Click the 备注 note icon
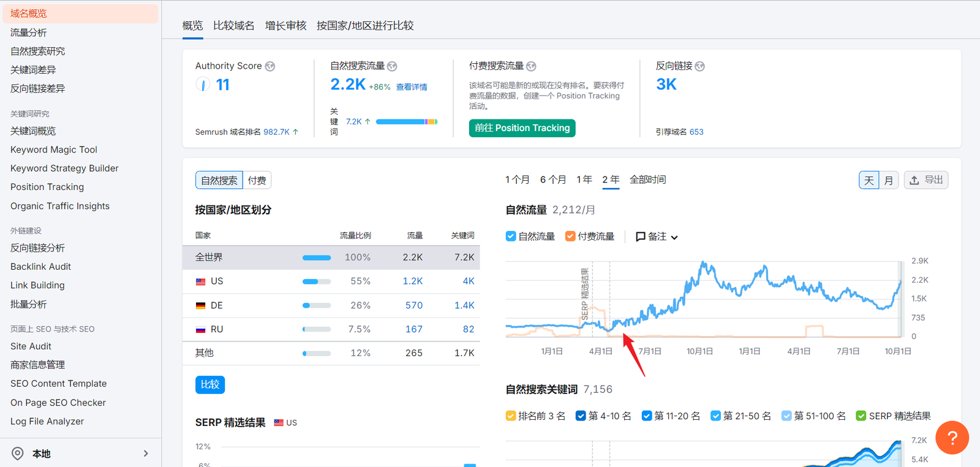Image resolution: width=980 pixels, height=467 pixels. pyautogui.click(x=641, y=237)
